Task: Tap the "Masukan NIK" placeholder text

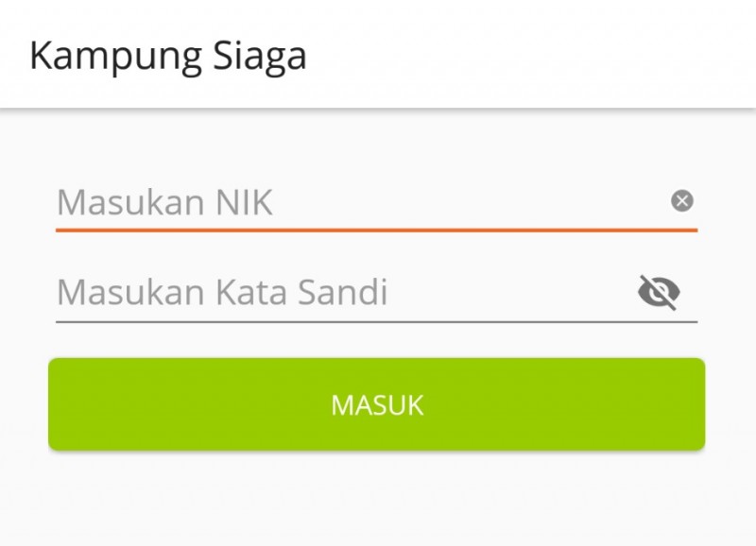Action: [x=165, y=202]
